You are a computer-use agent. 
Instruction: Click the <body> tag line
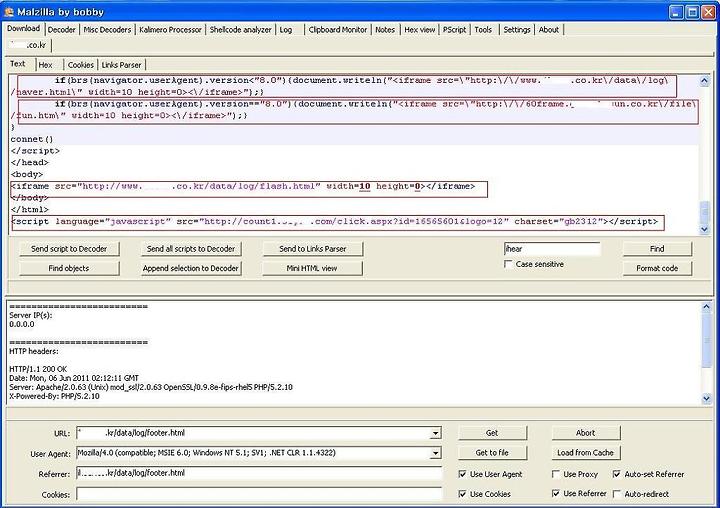(x=27, y=175)
